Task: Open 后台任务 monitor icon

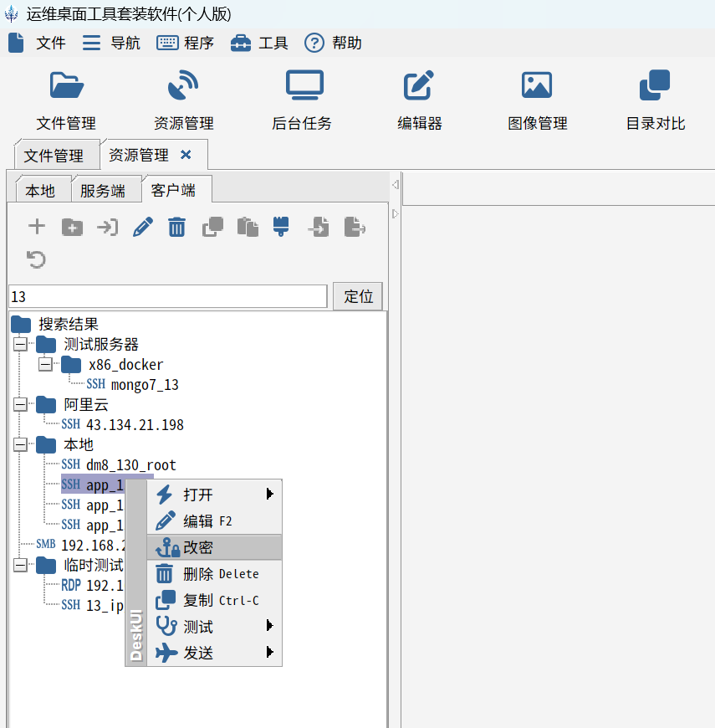Action: coord(304,85)
